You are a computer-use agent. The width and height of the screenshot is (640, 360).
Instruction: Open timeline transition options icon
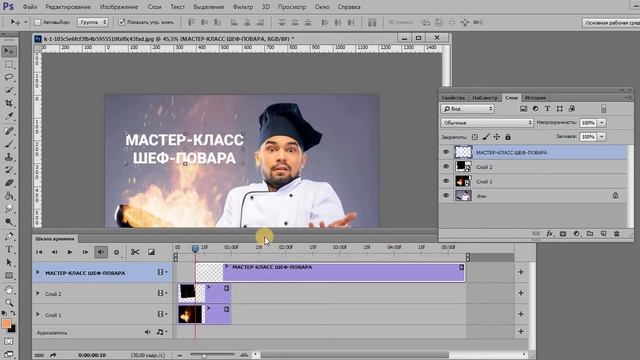[151, 252]
